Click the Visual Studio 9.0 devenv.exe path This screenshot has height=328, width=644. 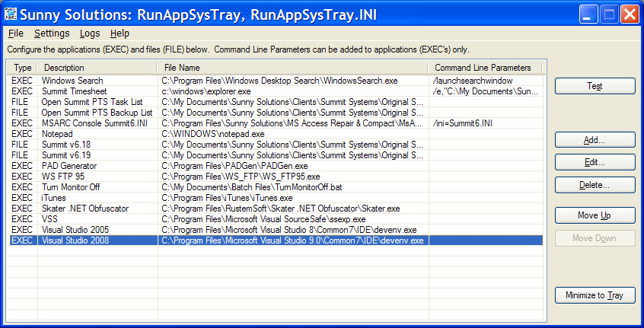[292, 241]
